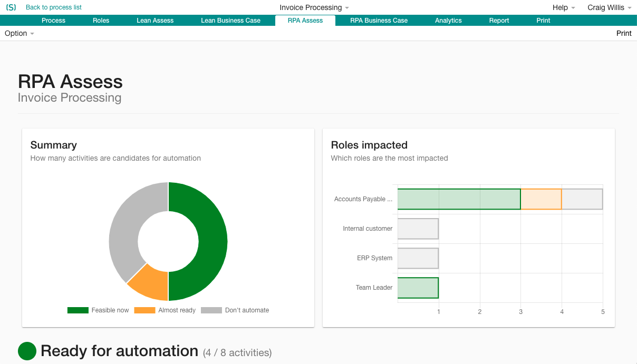The image size is (637, 364).
Task: Select the RPA Assess tab
Action: click(305, 21)
